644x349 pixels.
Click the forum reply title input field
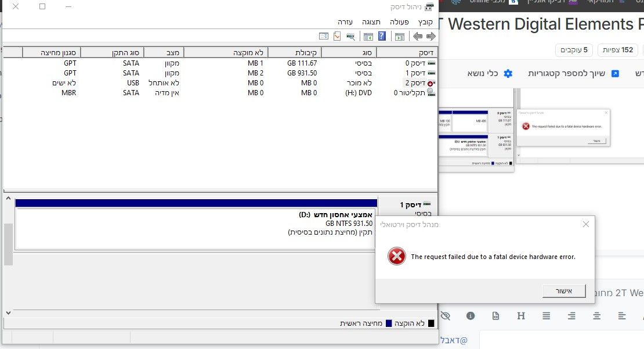pos(618,293)
